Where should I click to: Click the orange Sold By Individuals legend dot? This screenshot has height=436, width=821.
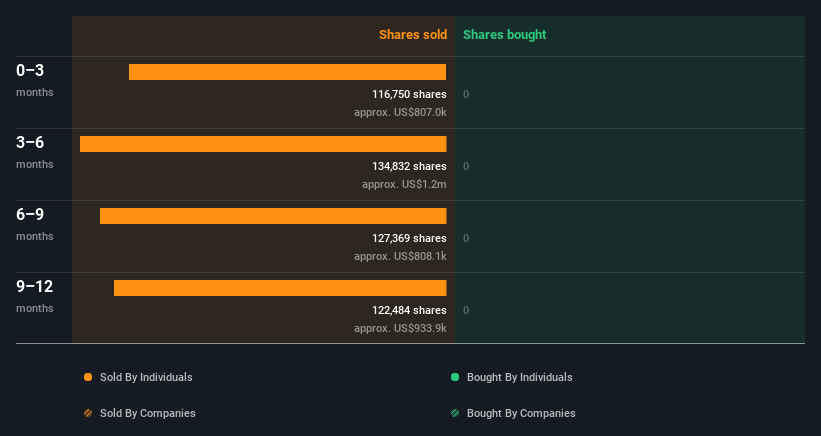click(88, 377)
